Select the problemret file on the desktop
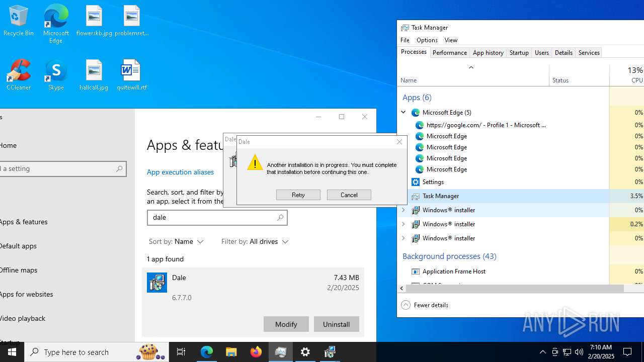The image size is (644, 362). 132,21
